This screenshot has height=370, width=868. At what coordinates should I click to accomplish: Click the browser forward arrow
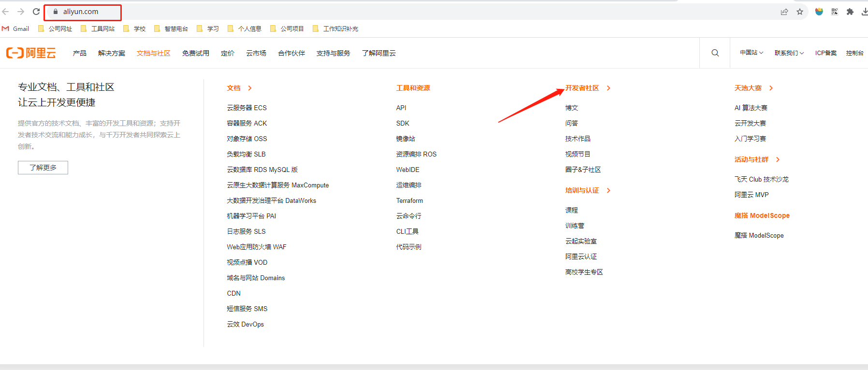21,12
